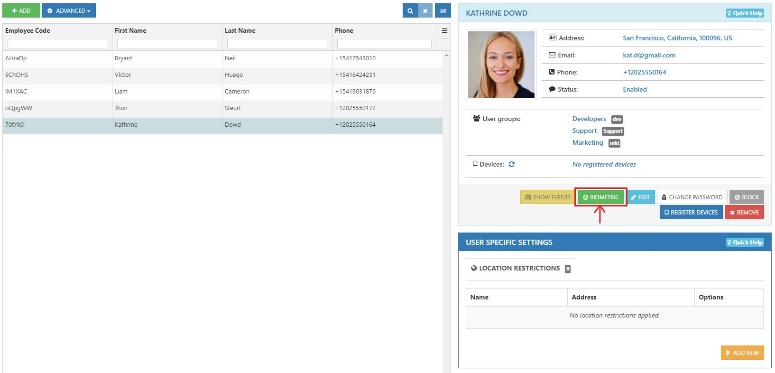The width and height of the screenshot is (775, 373).
Task: Select the Location Restrictions tab
Action: pos(521,268)
